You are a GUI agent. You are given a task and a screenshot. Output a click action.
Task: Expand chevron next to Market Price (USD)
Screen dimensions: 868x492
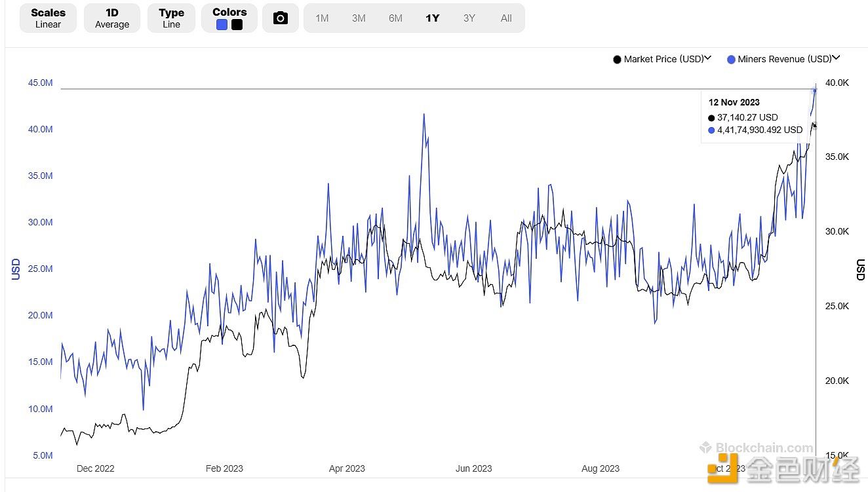click(x=708, y=58)
